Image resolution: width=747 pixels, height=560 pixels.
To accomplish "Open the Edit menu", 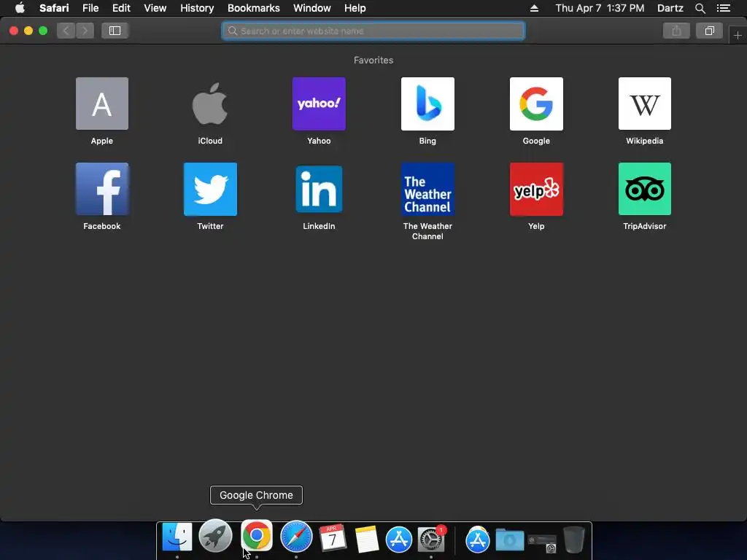I will pyautogui.click(x=121, y=8).
